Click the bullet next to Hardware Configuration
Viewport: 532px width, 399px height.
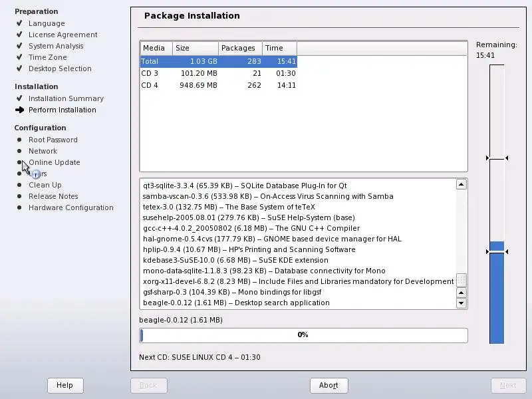(19, 207)
